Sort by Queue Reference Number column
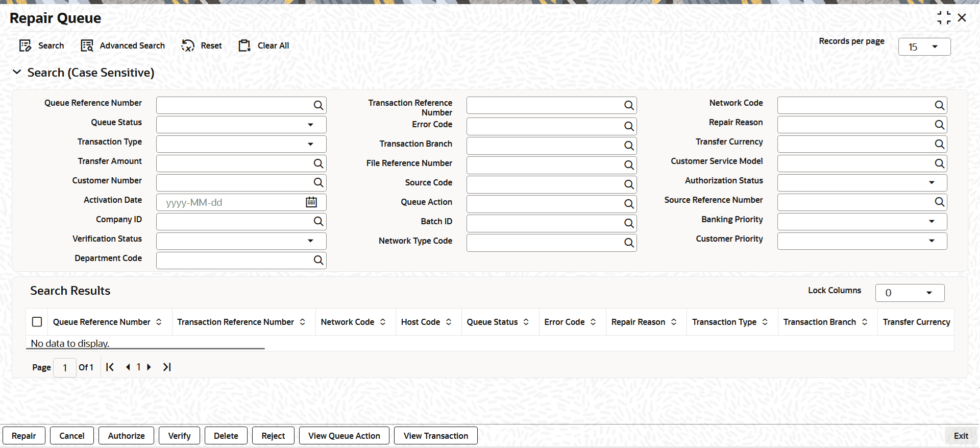This screenshot has width=980, height=448. coord(159,322)
